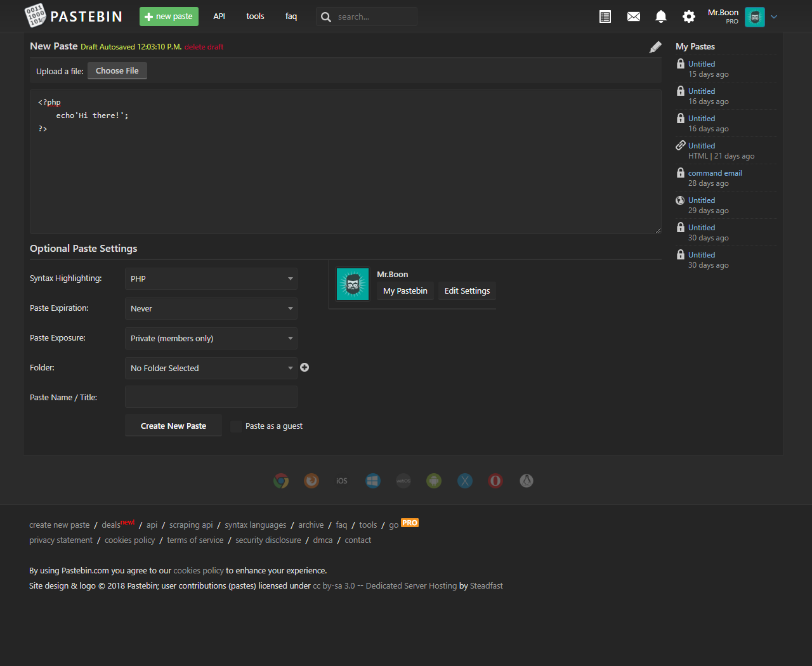Click the syntax highlight marker icon
The width and height of the screenshot is (812, 666).
(655, 47)
